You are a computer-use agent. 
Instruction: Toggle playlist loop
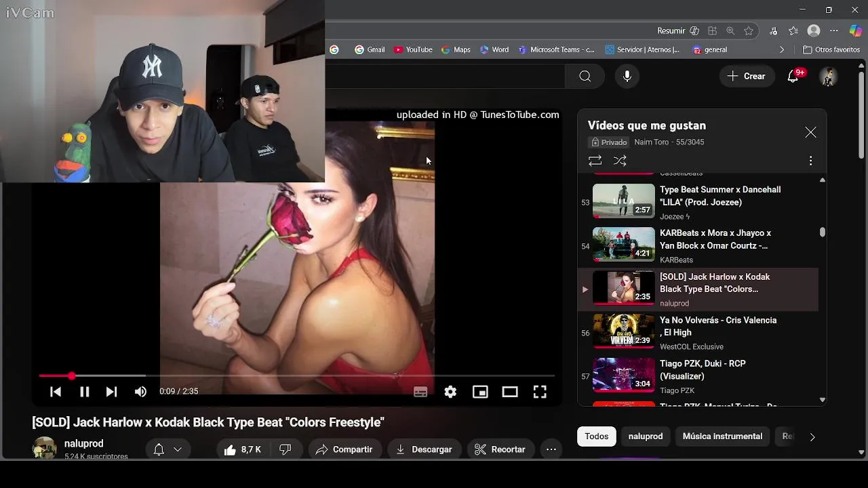(x=595, y=161)
